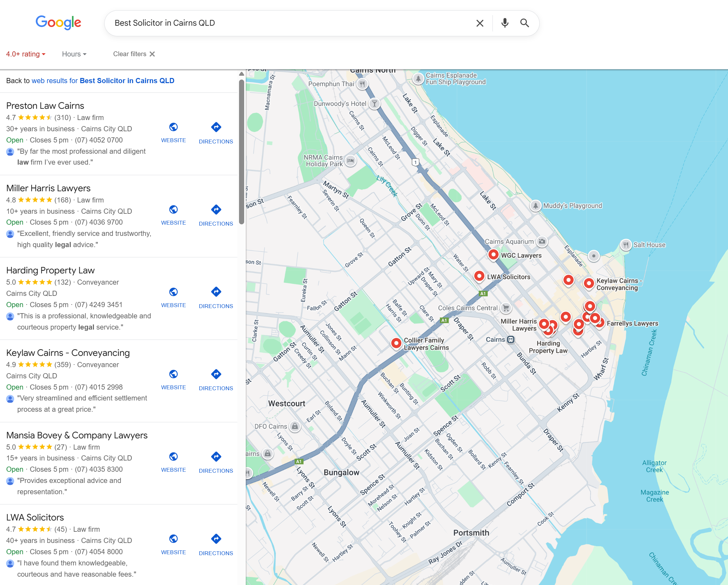Viewport: 728px width, 585px height.
Task: Open Keylaw Cairns - Conveyancing listing title
Action: click(68, 353)
